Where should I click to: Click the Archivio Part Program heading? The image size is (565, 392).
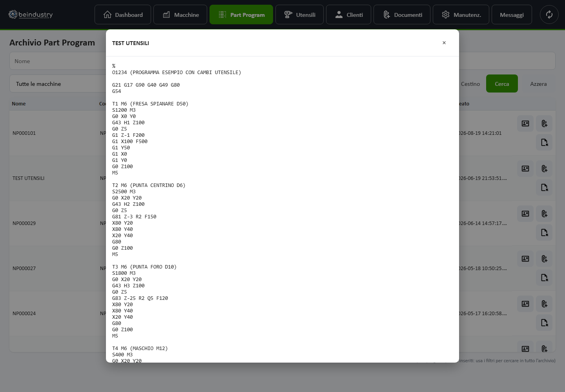pos(52,42)
